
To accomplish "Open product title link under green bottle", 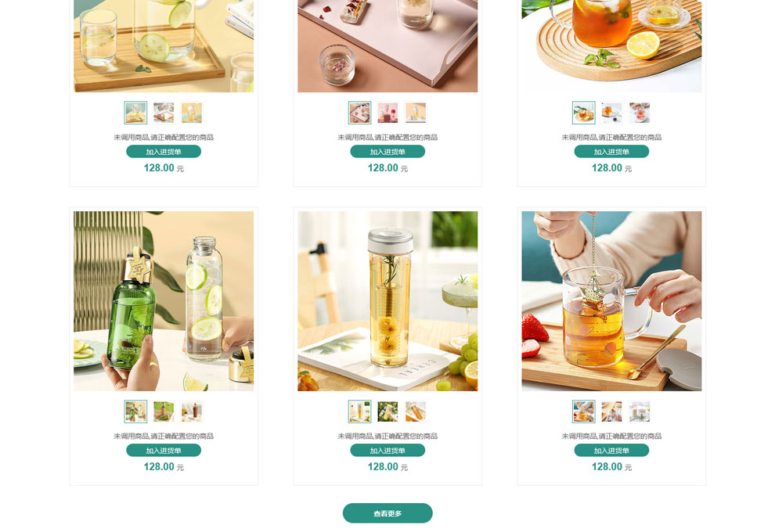I will pyautogui.click(x=164, y=436).
